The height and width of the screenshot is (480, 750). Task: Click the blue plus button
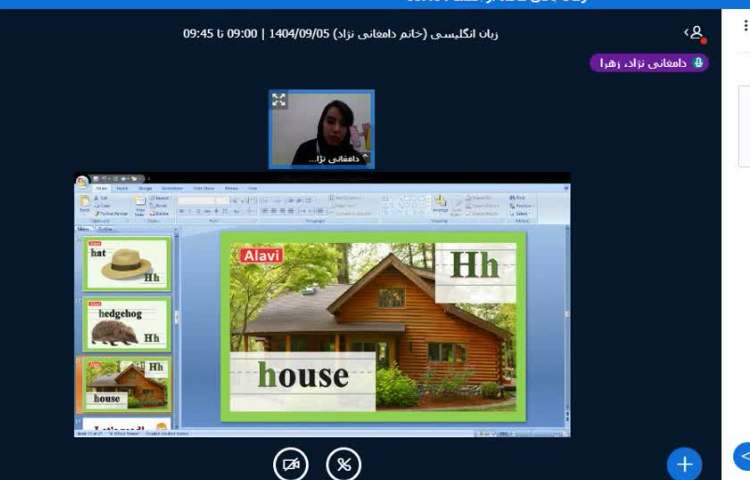(684, 464)
